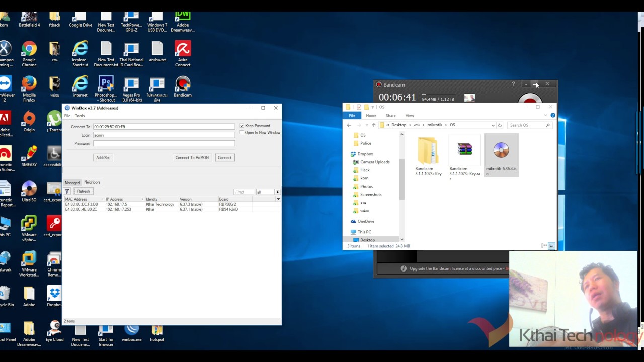Open Bandicam help question mark
Viewport: 644px width, 362px height.
pos(513,84)
